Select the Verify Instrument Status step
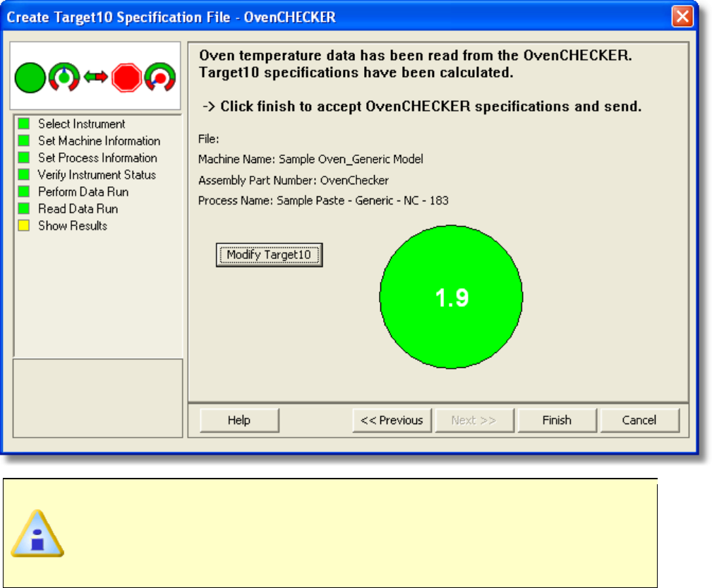This screenshot has width=712, height=588. [x=97, y=174]
